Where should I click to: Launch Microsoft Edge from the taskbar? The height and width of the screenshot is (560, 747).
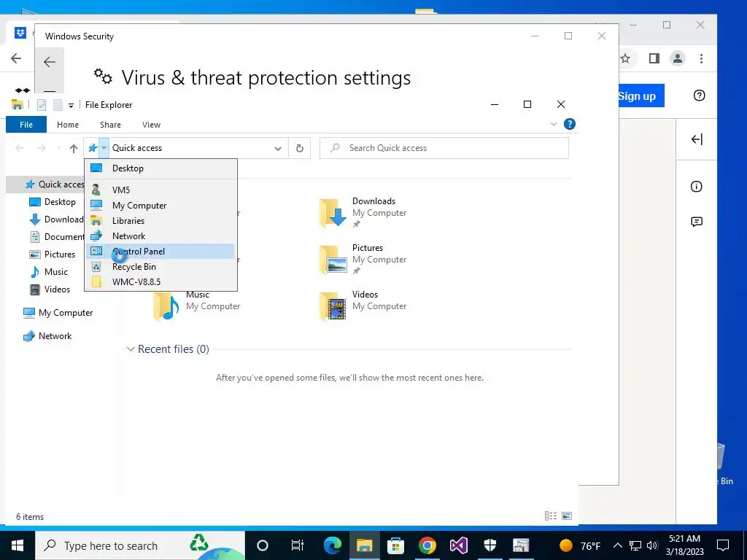click(333, 545)
